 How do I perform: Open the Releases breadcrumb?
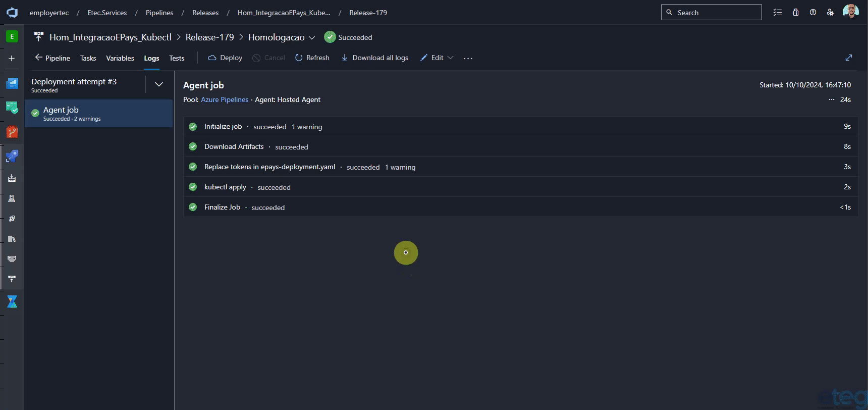[x=205, y=13]
